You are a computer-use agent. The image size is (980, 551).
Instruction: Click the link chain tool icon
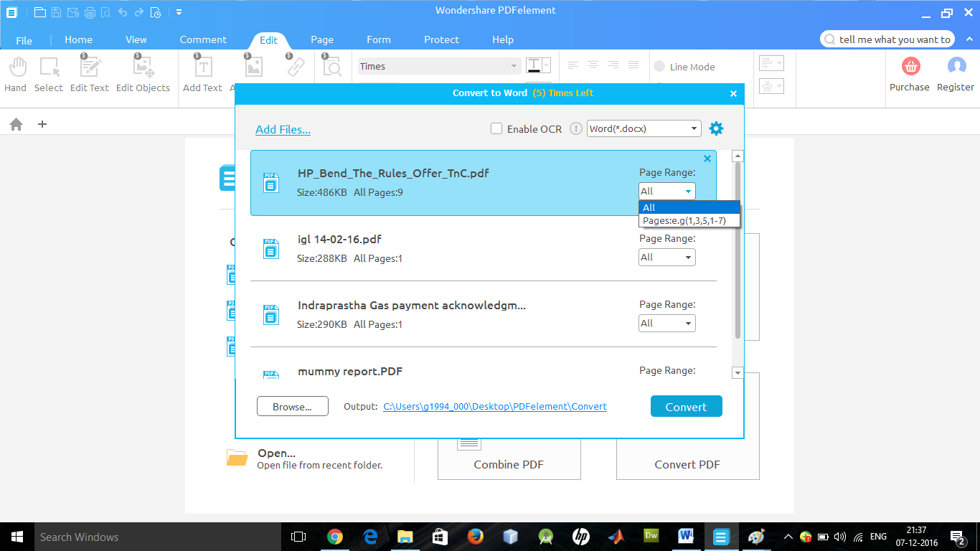tap(295, 67)
